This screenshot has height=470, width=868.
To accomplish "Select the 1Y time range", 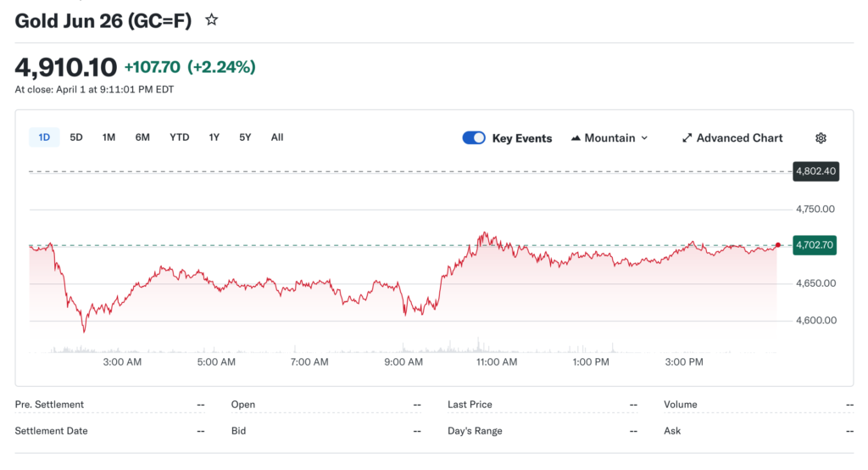I will coord(214,137).
